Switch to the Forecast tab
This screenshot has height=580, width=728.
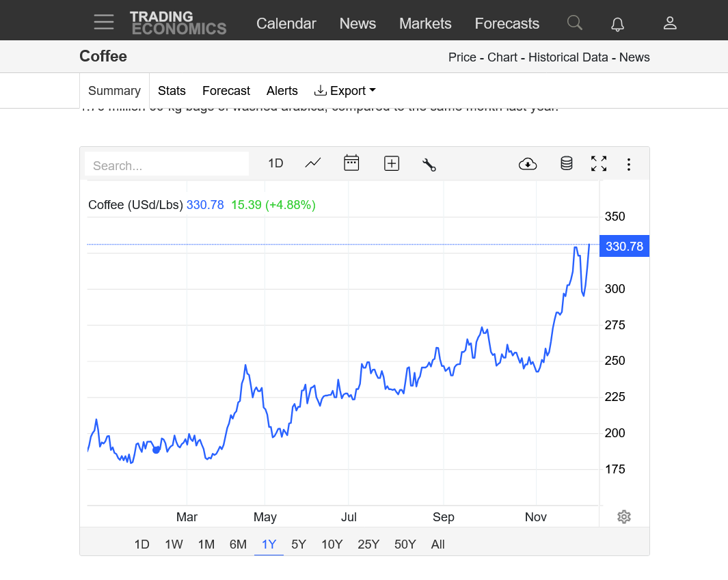(226, 91)
